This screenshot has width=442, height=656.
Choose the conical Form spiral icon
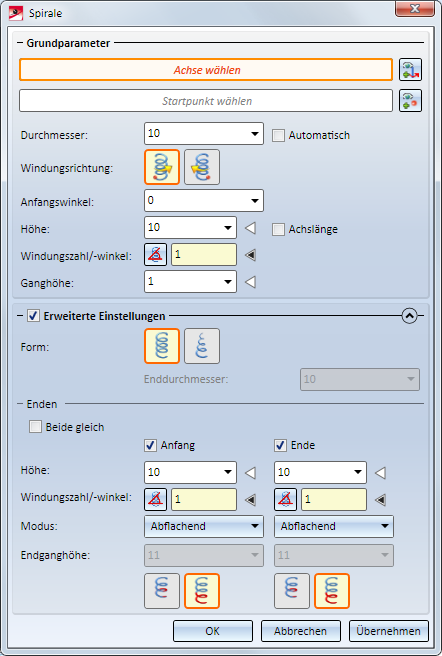[202, 346]
